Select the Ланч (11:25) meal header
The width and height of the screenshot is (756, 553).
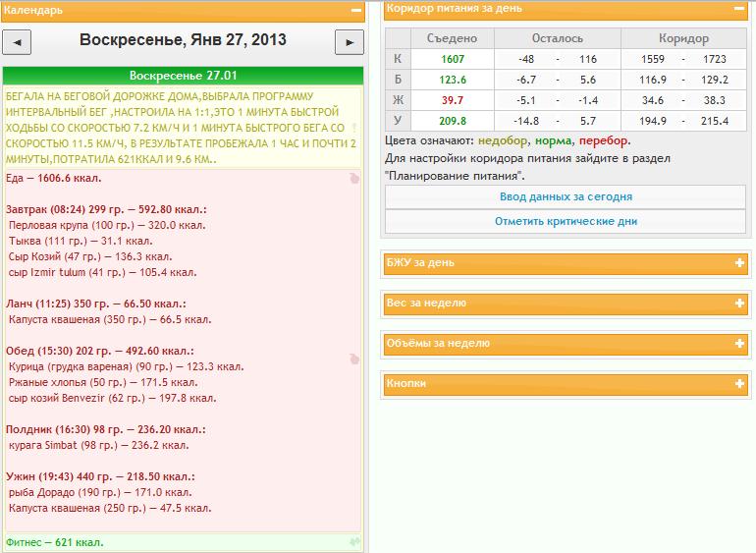[x=96, y=304]
